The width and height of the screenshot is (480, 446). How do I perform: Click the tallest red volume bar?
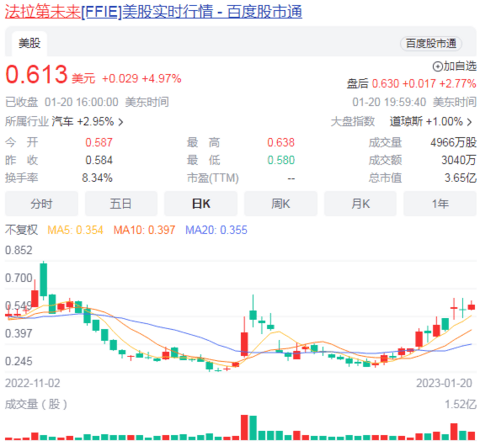(244, 427)
